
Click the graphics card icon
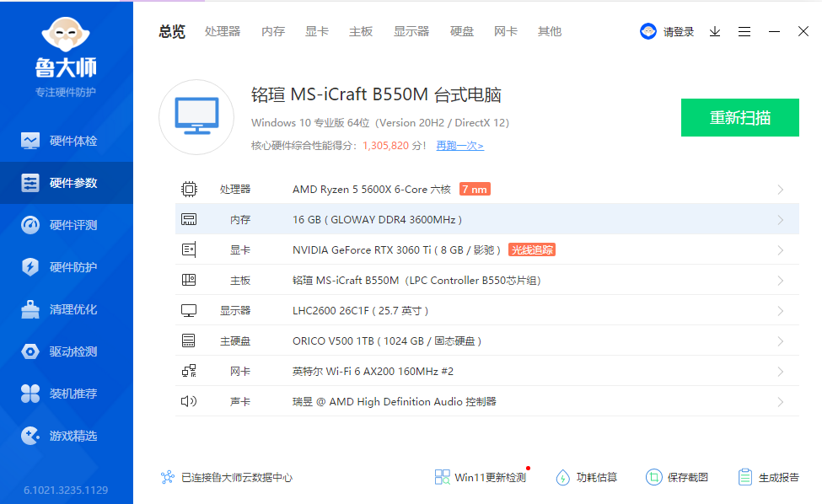tap(189, 250)
